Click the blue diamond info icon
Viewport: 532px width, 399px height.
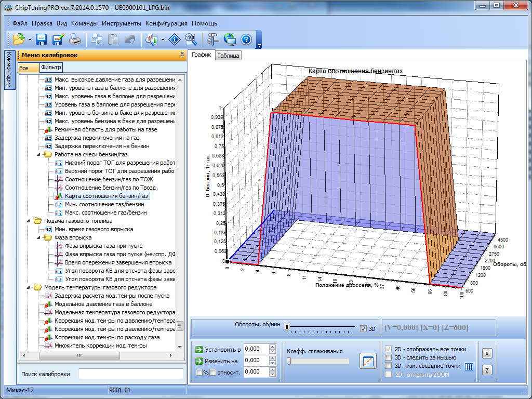pos(175,39)
